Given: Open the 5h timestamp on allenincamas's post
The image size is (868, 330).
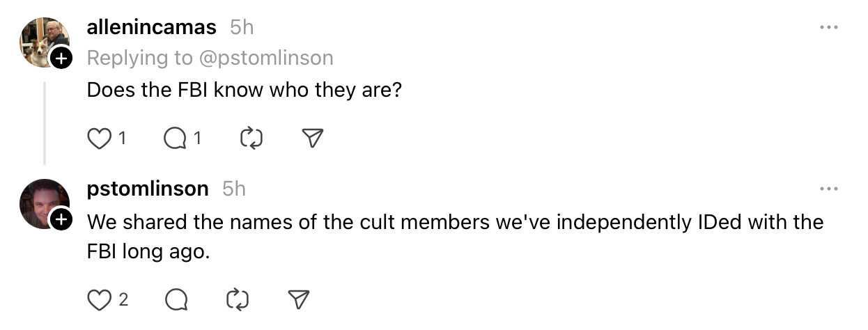Looking at the screenshot, I should coord(242,27).
